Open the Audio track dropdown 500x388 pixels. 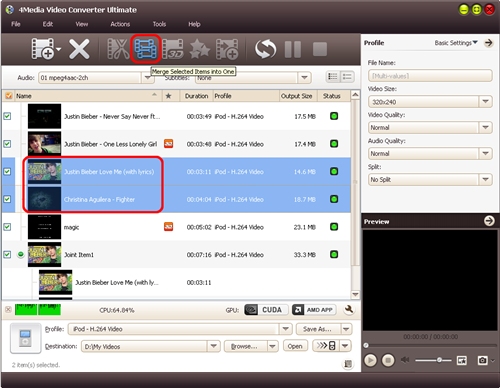click(147, 78)
